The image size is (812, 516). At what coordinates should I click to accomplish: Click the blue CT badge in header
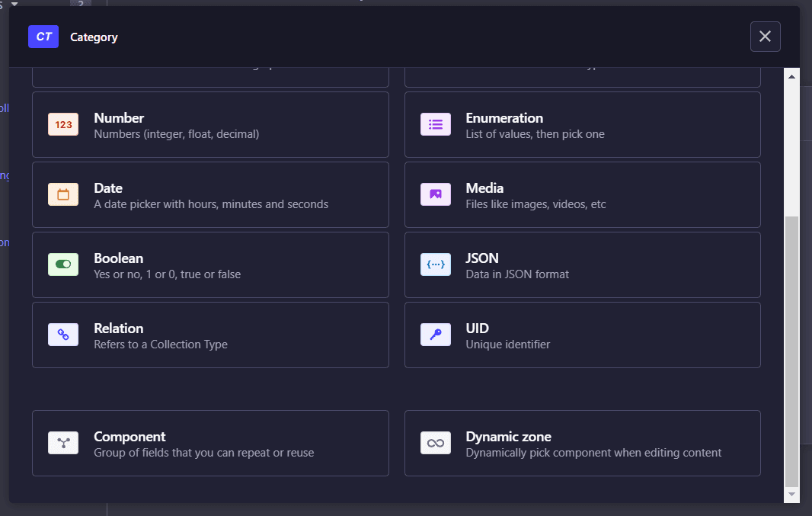[x=43, y=37]
